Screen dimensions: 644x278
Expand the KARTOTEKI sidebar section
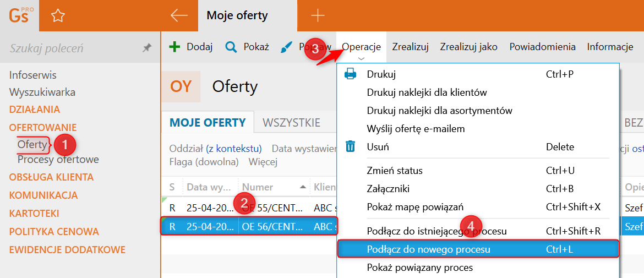[34, 214]
